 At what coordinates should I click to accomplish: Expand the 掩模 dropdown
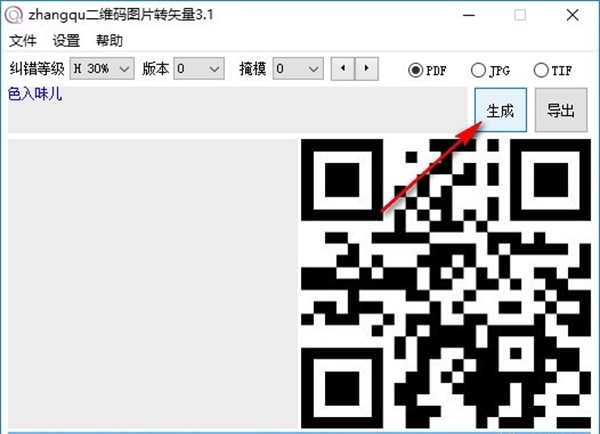[x=298, y=69]
